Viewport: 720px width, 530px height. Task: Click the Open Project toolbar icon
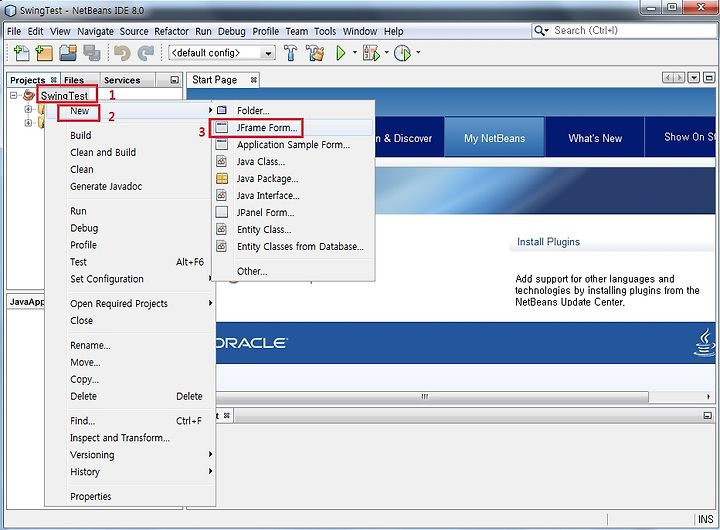(x=68, y=53)
